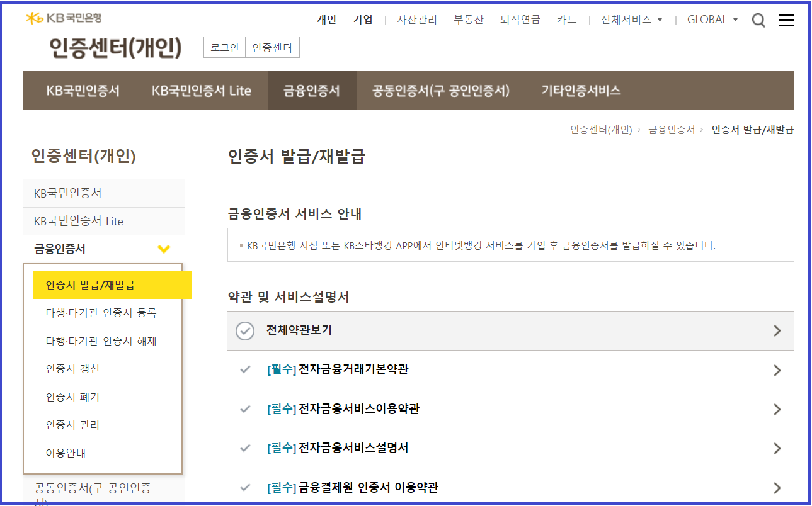The height and width of the screenshot is (506, 812).
Task: Click the 금융결제원 인증서 이용약관 terms title
Action: tap(369, 487)
